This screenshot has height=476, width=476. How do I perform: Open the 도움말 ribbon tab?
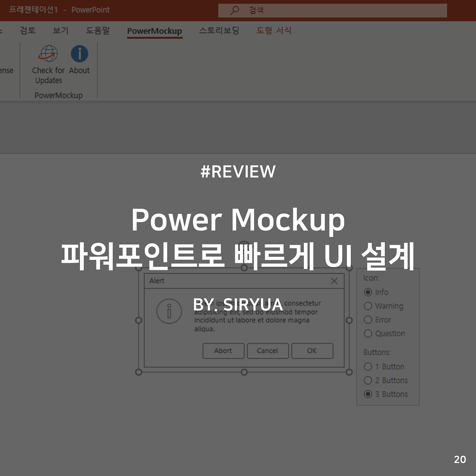tap(98, 30)
